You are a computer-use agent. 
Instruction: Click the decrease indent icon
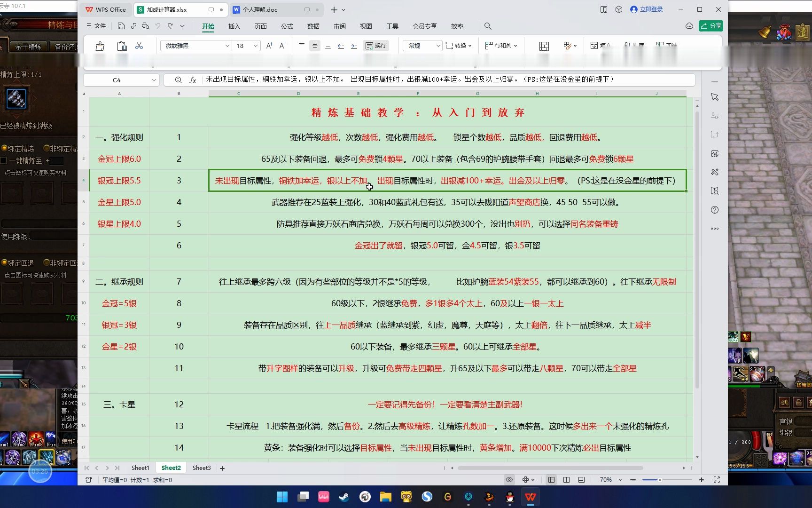[x=341, y=46]
